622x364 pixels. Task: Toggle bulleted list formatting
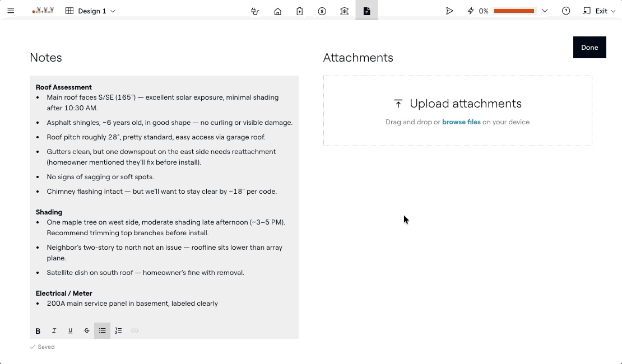(x=103, y=331)
